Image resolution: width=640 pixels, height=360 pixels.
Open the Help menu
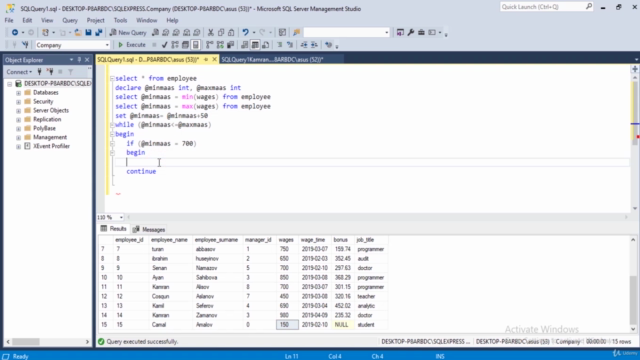172,20
